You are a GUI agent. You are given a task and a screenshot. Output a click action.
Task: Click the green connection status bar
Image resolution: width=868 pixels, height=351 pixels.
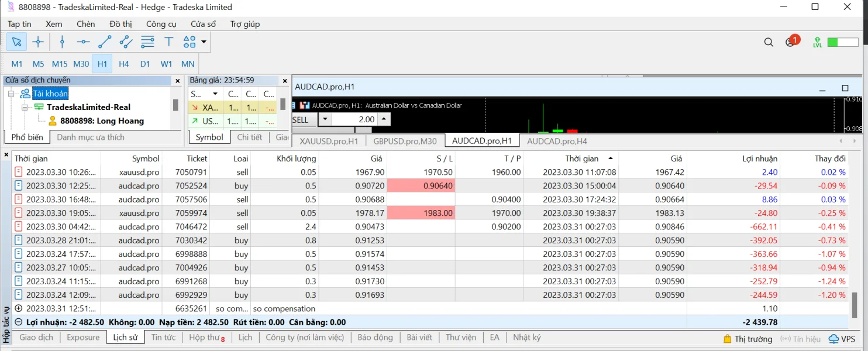843,42
